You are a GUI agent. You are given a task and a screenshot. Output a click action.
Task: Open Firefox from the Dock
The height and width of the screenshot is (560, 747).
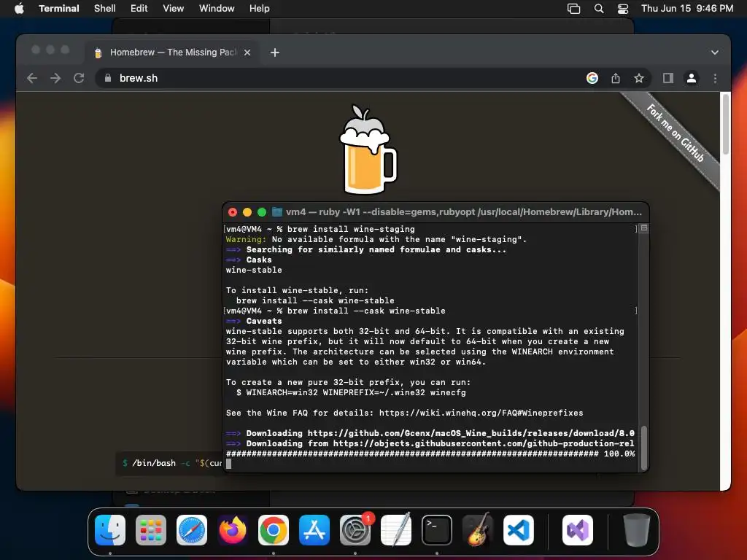[233, 530]
